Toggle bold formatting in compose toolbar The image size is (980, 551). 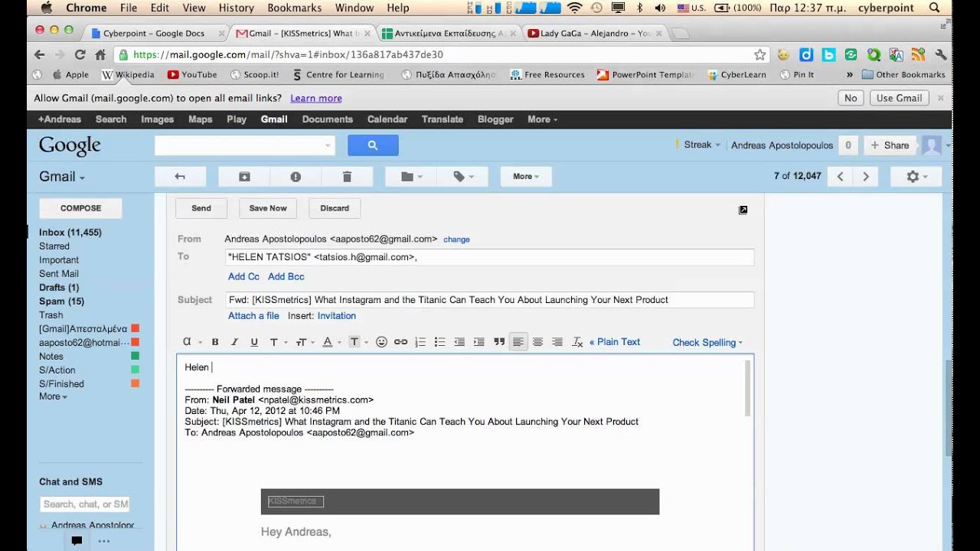[x=215, y=342]
